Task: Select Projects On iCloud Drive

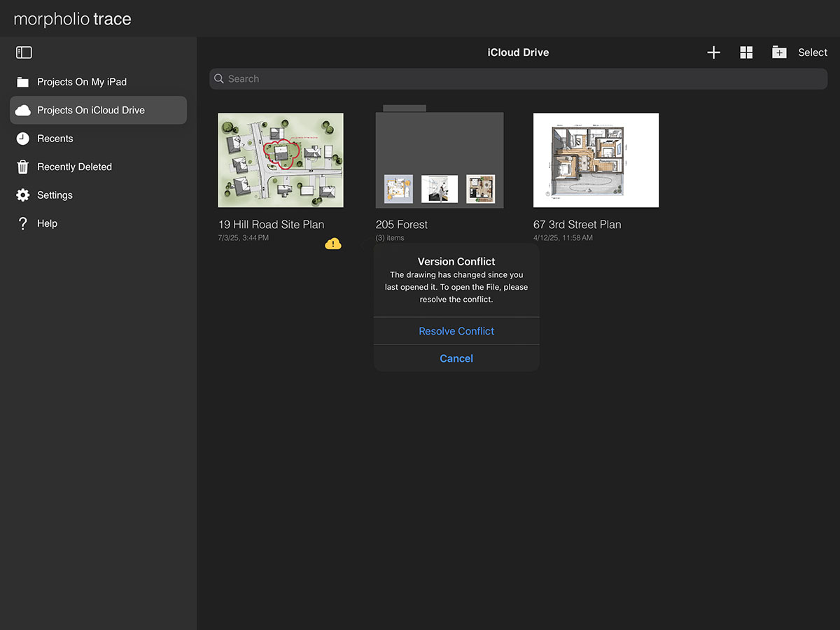Action: [91, 111]
